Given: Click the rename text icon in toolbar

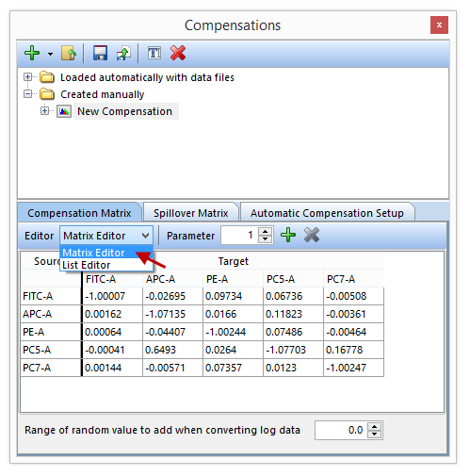Looking at the screenshot, I should 154,53.
